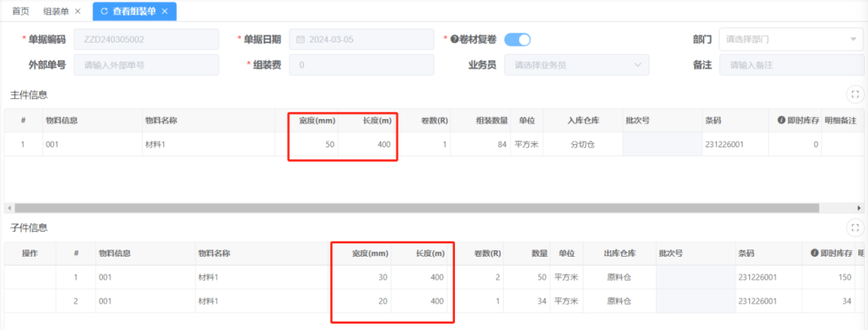Close the 查看组装单 tab
Viewport: 868px width, 330px height.
[x=165, y=11]
